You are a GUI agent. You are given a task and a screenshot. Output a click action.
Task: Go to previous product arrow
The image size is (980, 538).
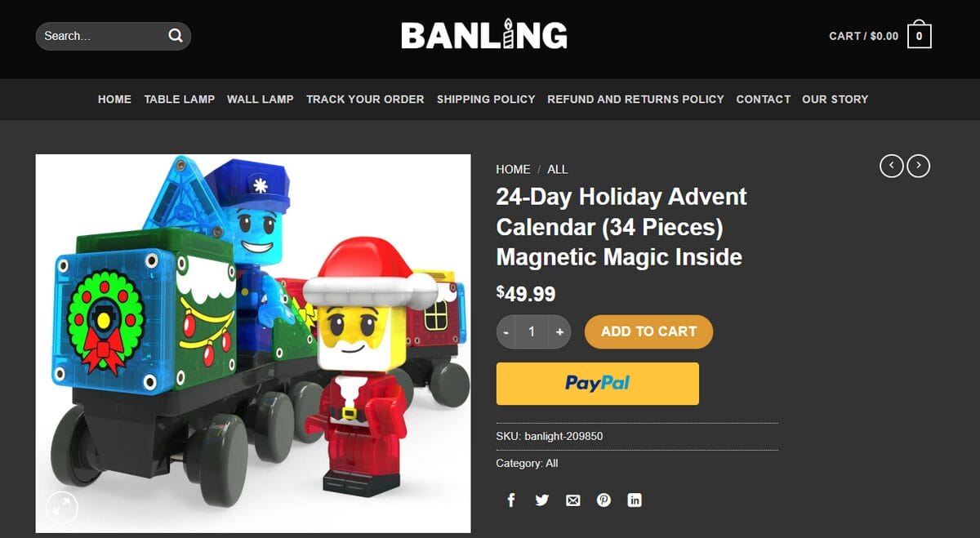[891, 167]
